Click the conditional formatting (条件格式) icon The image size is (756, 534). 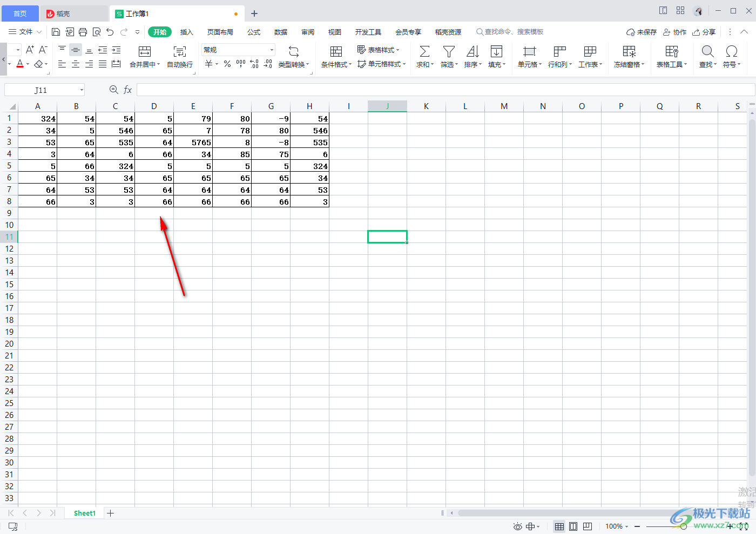tap(336, 51)
